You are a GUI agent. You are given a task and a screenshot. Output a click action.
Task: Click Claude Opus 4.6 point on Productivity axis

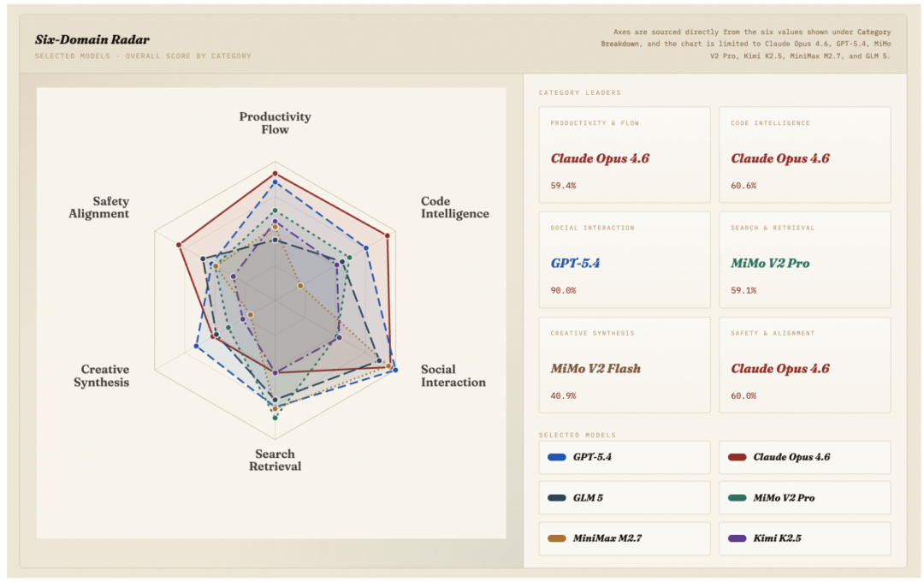point(275,174)
